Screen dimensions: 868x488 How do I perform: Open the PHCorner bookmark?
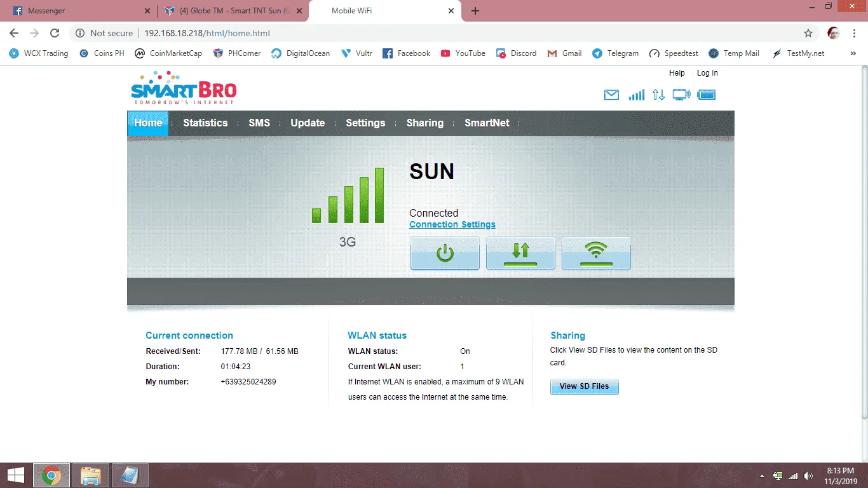coord(237,53)
